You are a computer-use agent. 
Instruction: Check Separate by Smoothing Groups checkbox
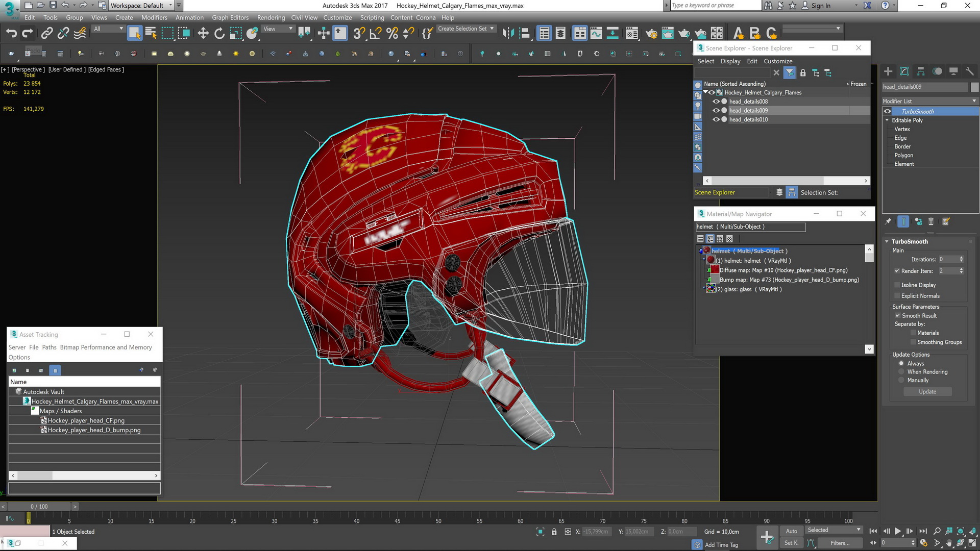(913, 342)
